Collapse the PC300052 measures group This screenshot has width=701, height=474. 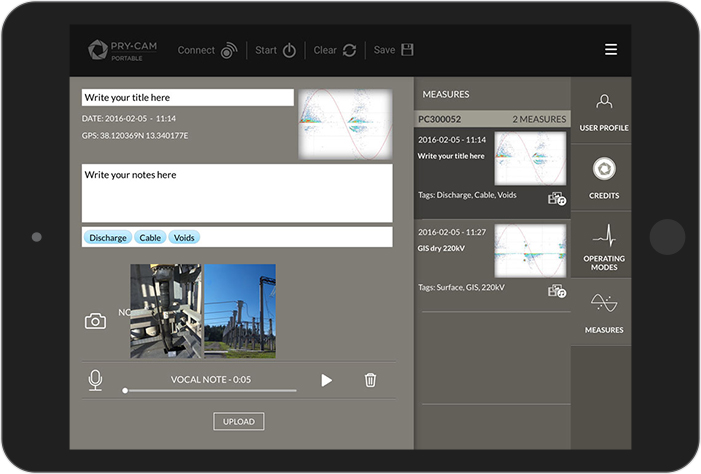[x=492, y=119]
